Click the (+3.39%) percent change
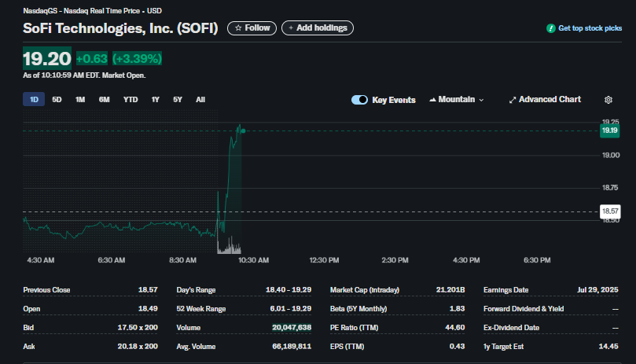 click(x=137, y=58)
